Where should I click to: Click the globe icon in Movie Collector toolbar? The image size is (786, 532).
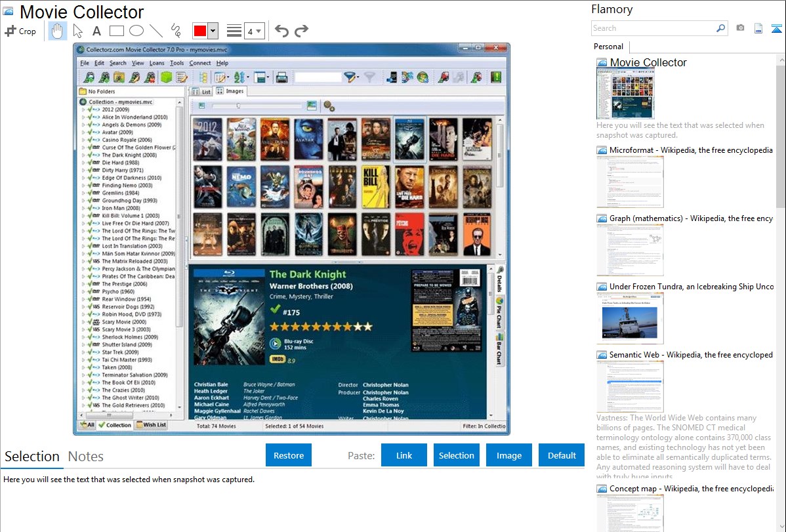[x=423, y=77]
